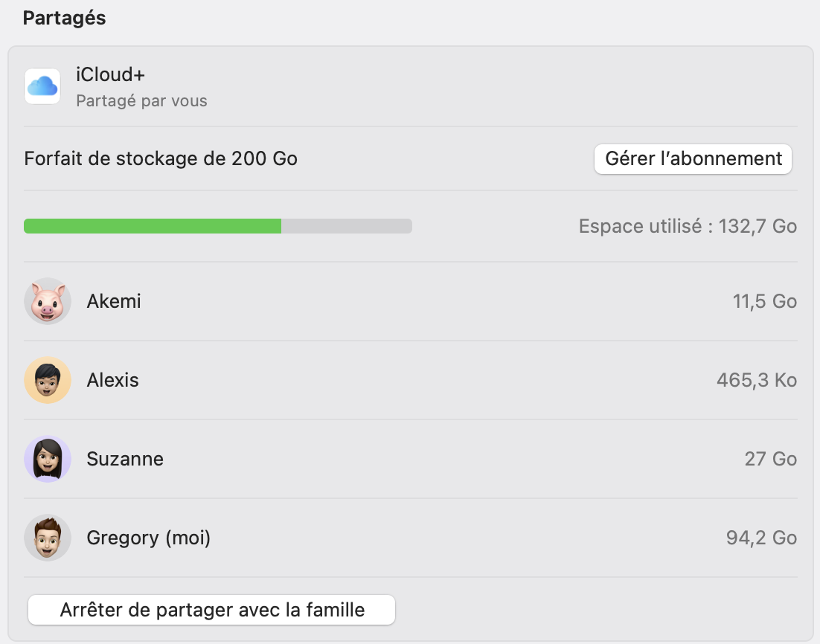Screen dimensions: 820x644
Task: Click the Forfait de stockage de 200 Go label
Action: click(161, 158)
